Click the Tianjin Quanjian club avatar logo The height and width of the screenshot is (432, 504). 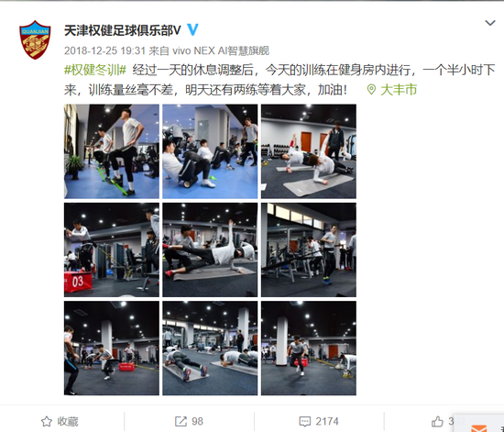(x=35, y=39)
